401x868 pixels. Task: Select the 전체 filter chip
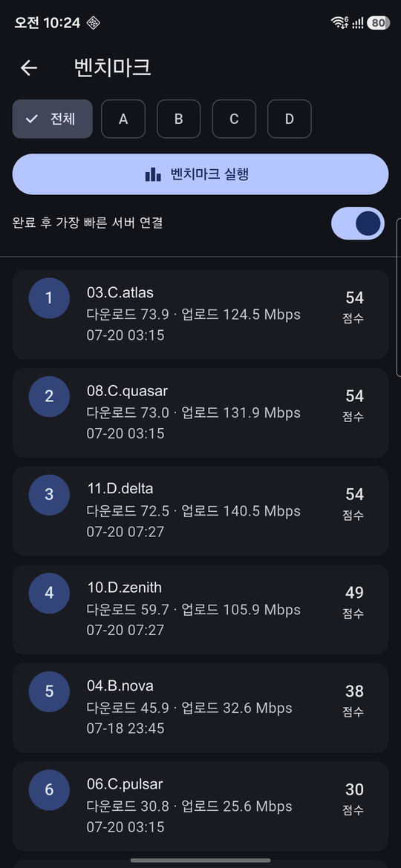(x=53, y=119)
